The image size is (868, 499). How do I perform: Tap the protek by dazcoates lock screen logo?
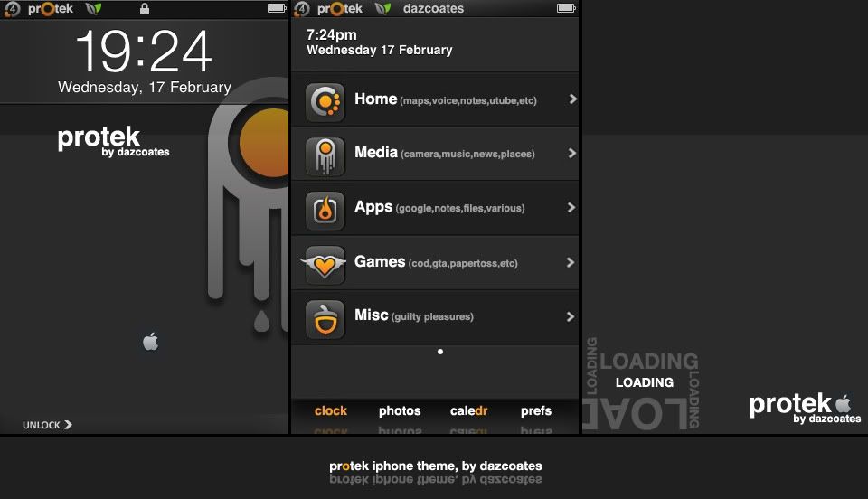(x=114, y=142)
